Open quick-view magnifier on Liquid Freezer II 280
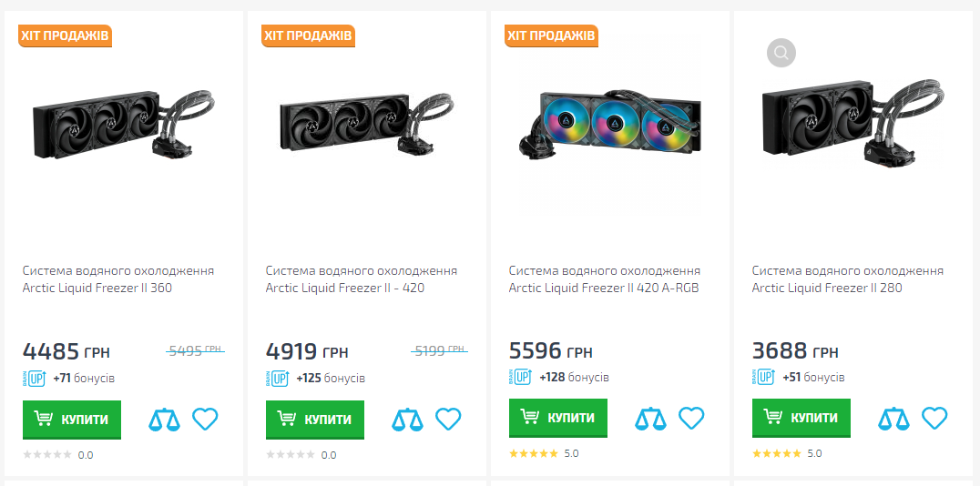This screenshot has width=980, height=486. coord(781,53)
